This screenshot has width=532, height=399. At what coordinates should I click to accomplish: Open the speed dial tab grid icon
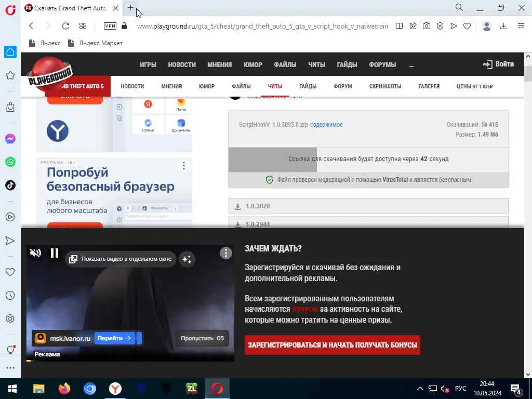pos(83,26)
